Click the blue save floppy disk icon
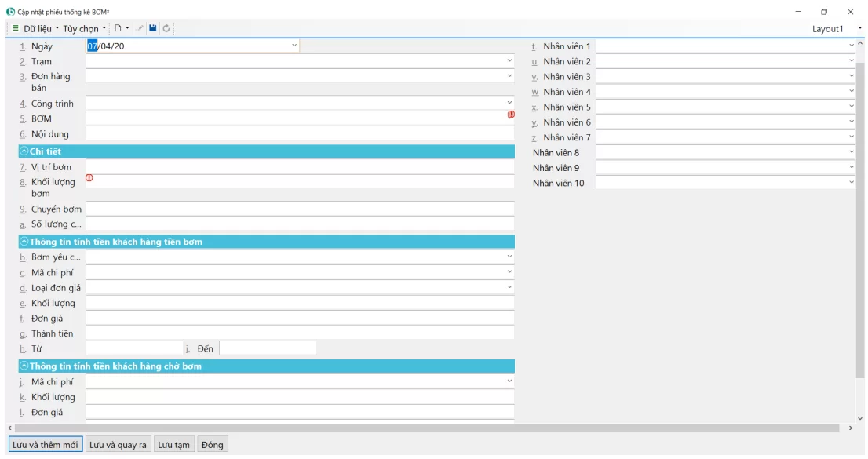Image resolution: width=868 pixels, height=459 pixels. coord(153,28)
